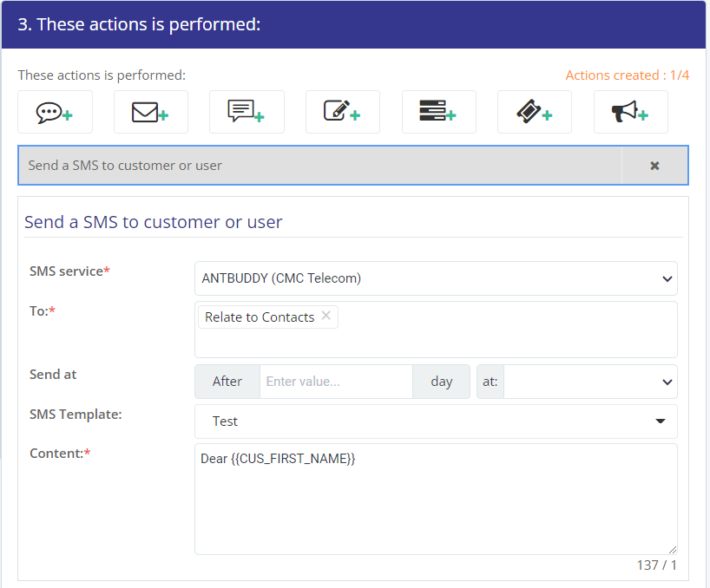
Task: Click the Content text area
Action: coord(436,500)
